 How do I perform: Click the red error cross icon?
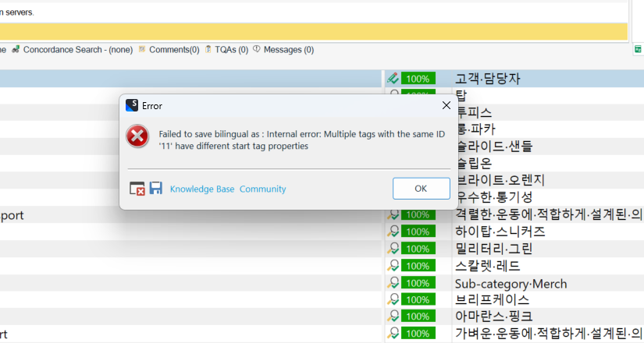[137, 136]
